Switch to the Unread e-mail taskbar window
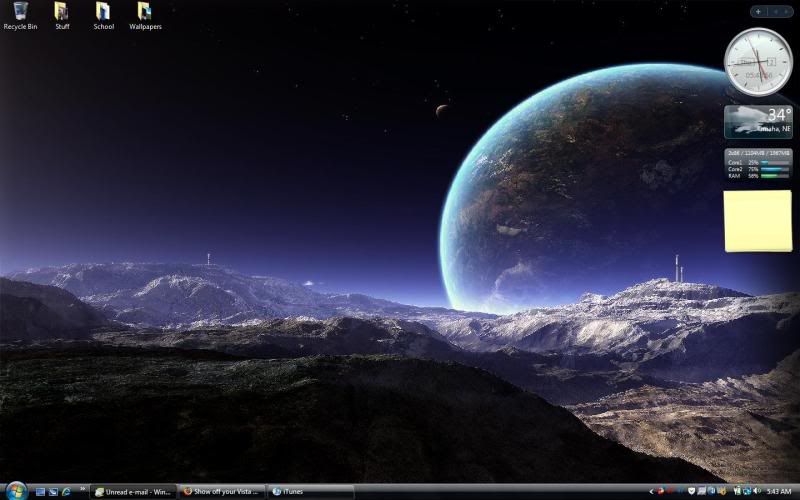The image size is (800, 500). 134,492
